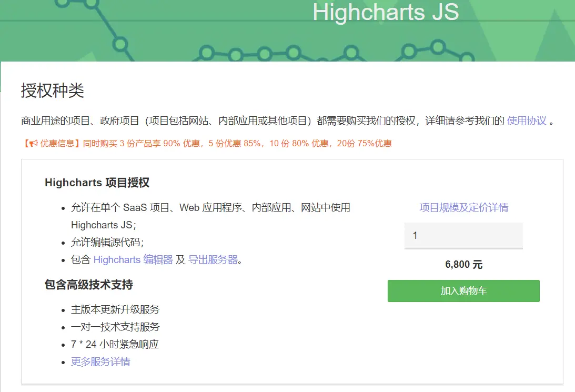
Task: Click the 允许编辑源代码 list item
Action: click(107, 242)
